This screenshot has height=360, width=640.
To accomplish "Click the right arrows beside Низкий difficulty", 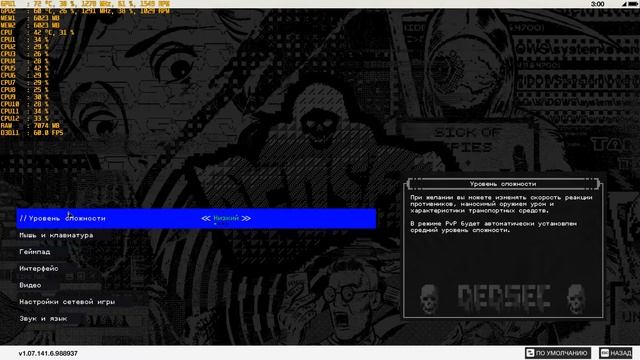I will click(x=246, y=218).
